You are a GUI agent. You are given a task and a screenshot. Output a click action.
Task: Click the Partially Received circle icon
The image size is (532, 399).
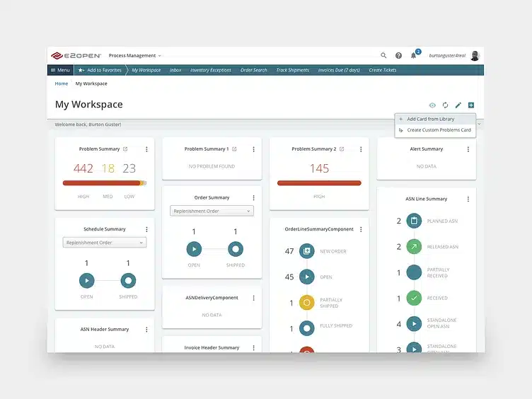414,272
